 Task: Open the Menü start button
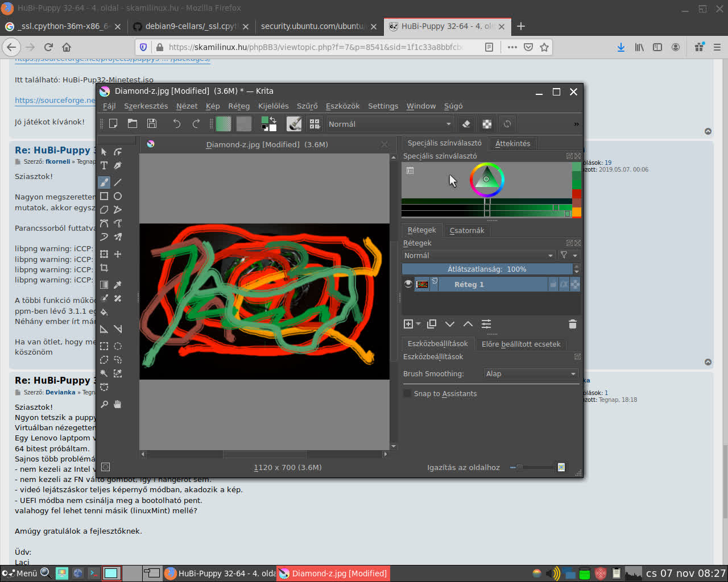20,573
